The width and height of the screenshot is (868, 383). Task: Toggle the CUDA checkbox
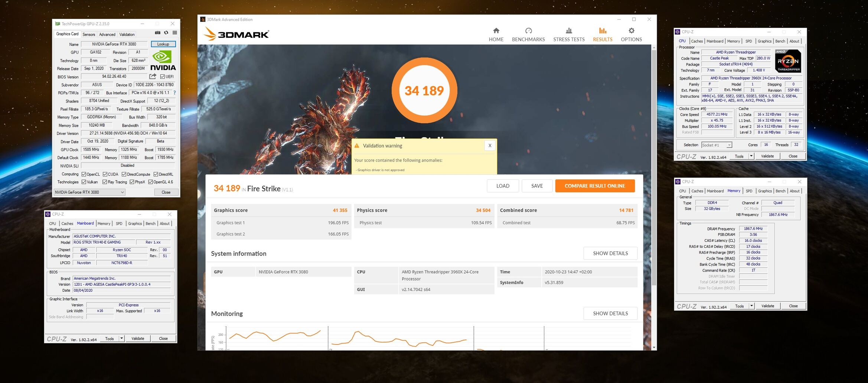[x=105, y=174]
